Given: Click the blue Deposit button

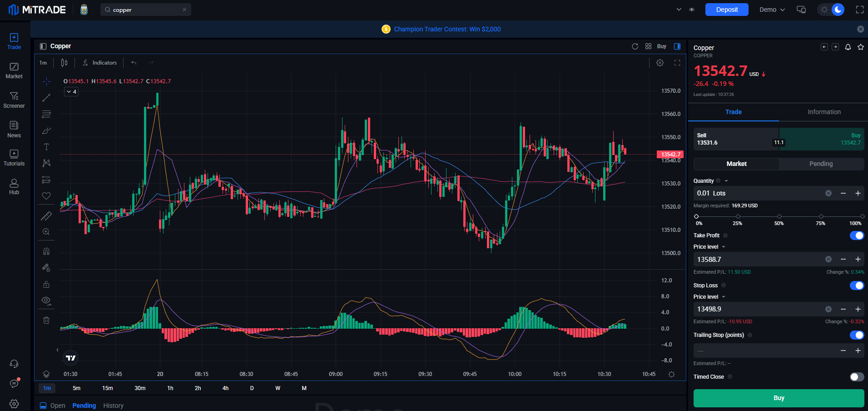Looking at the screenshot, I should pyautogui.click(x=727, y=10).
